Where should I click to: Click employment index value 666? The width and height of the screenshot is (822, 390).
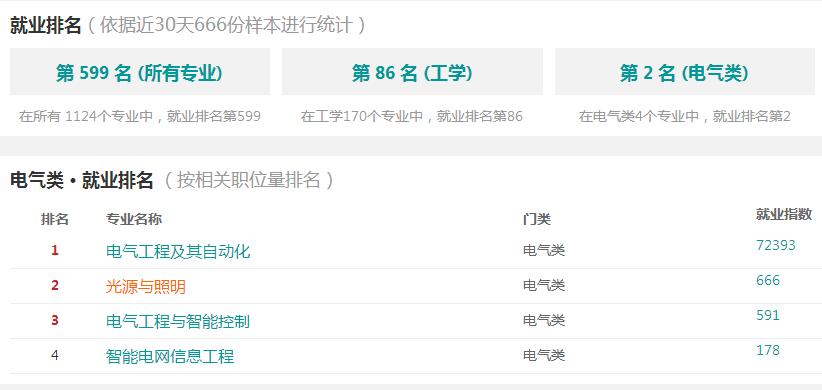768,280
